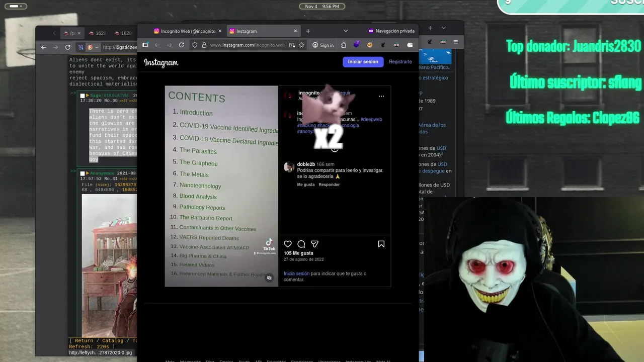Image resolution: width=644 pixels, height=362 pixels.
Task: Close the Incognito Web tab
Action: [220, 31]
